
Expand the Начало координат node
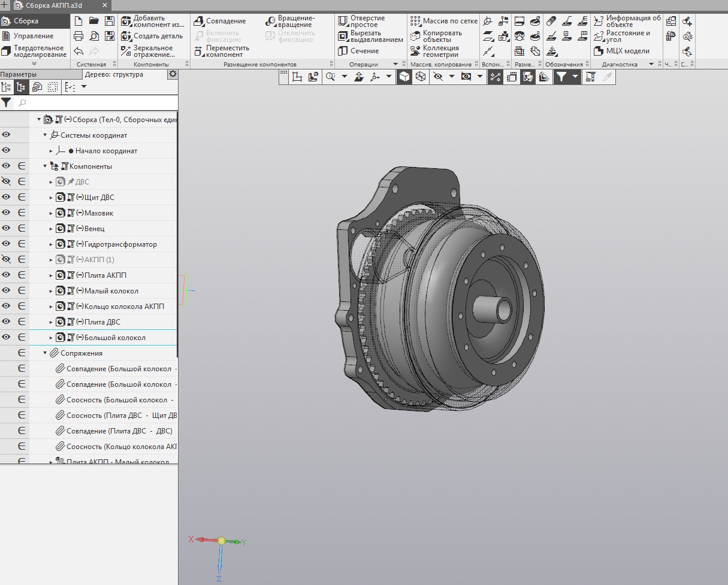click(52, 151)
